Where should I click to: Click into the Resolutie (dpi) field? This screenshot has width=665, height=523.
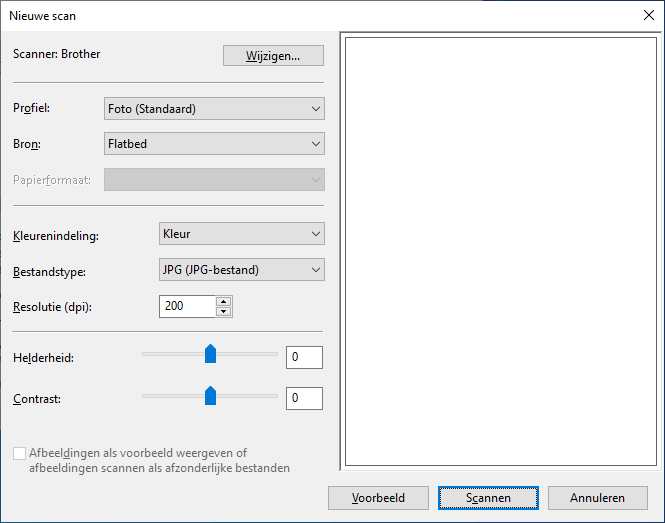187,306
